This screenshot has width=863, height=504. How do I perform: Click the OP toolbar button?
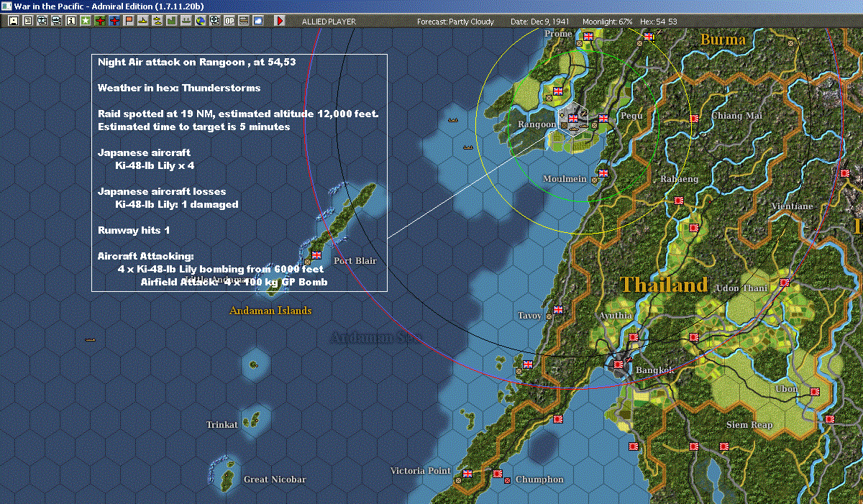pos(229,22)
